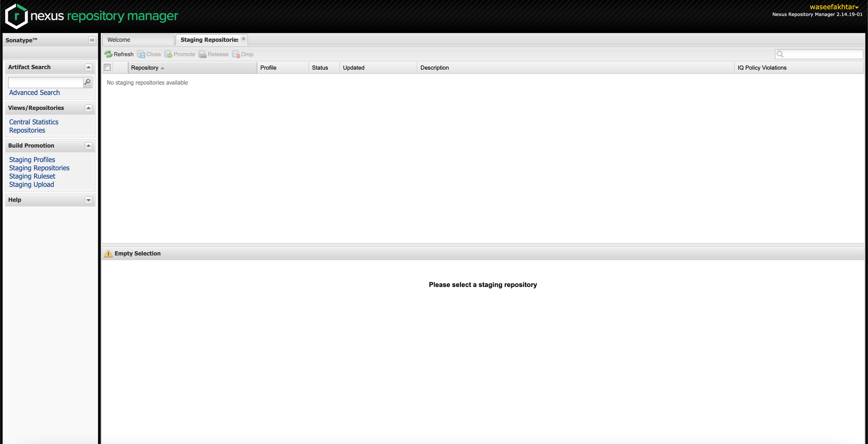Click the Description column header
868x444 pixels.
pos(576,68)
